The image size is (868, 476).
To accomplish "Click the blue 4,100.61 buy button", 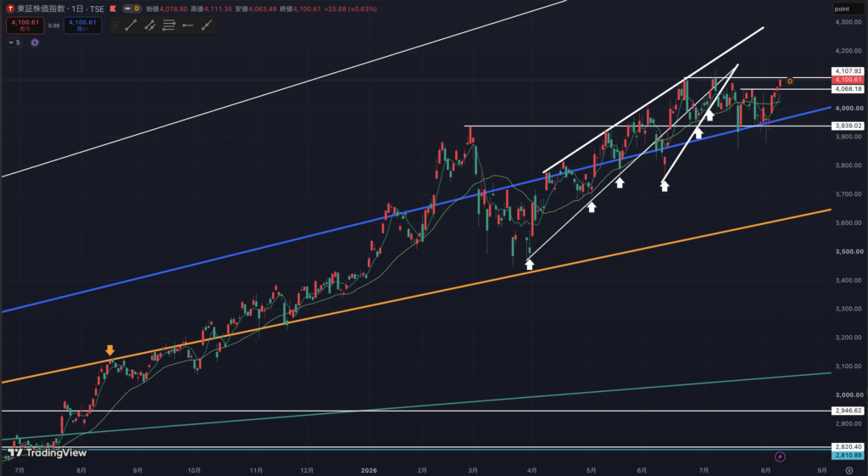I will pyautogui.click(x=82, y=25).
